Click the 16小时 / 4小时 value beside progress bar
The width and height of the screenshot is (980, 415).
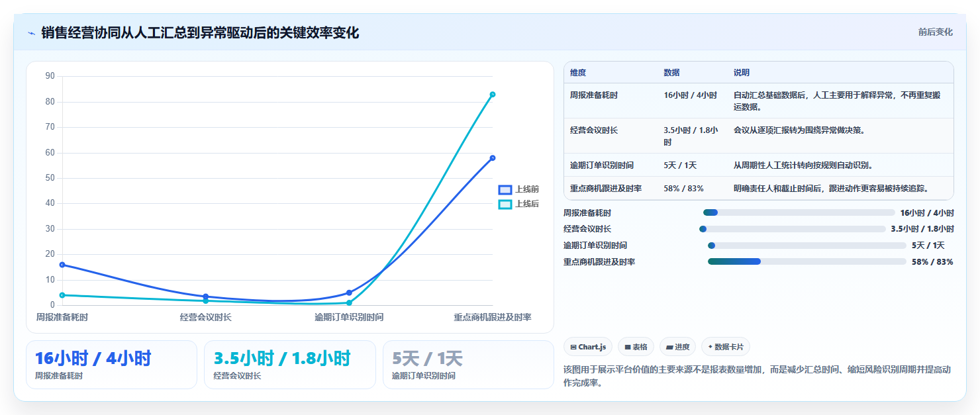point(927,212)
